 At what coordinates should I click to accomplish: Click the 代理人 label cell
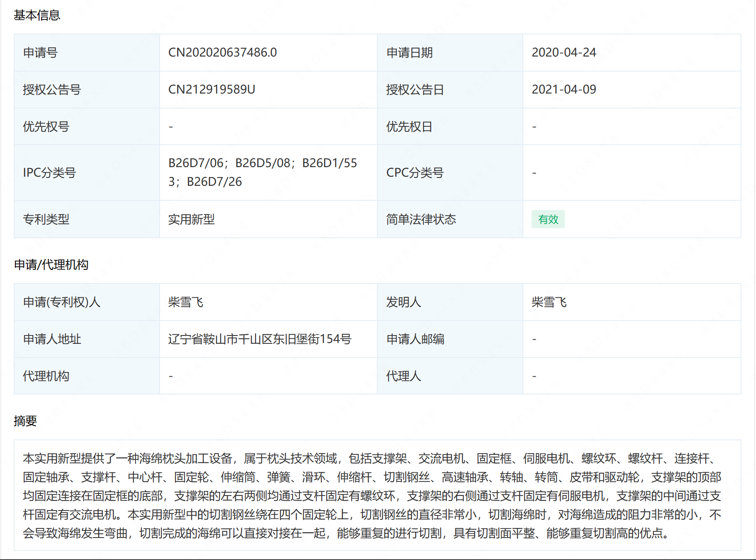click(450, 376)
